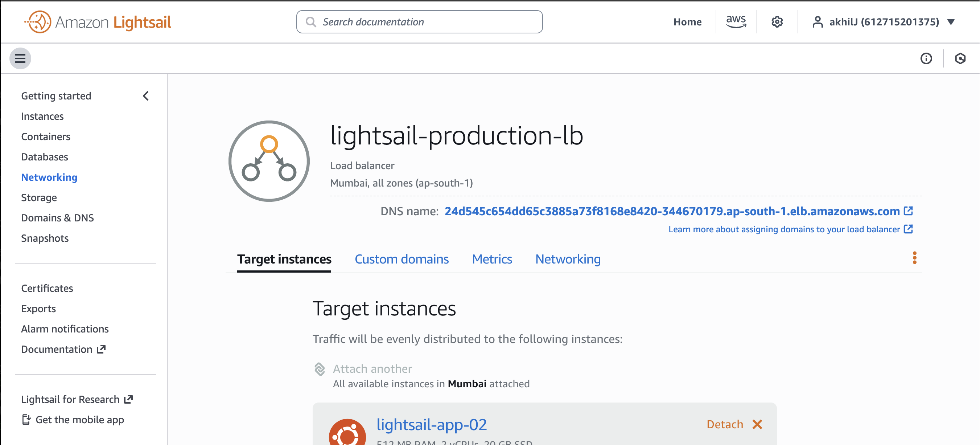Open the akhilJ account menu
The height and width of the screenshot is (445, 980).
pos(884,22)
